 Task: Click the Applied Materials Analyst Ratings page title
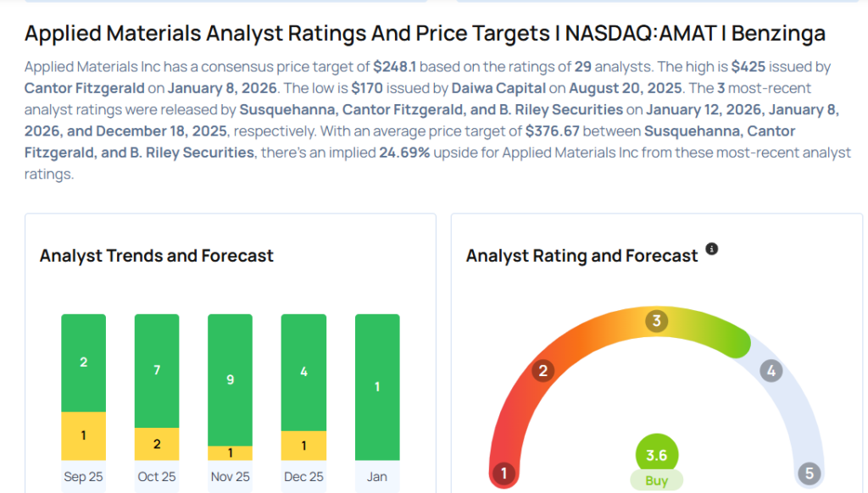pyautogui.click(x=425, y=34)
